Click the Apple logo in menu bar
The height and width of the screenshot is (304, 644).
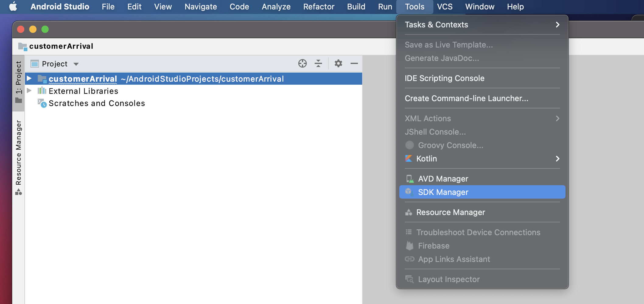pos(13,7)
